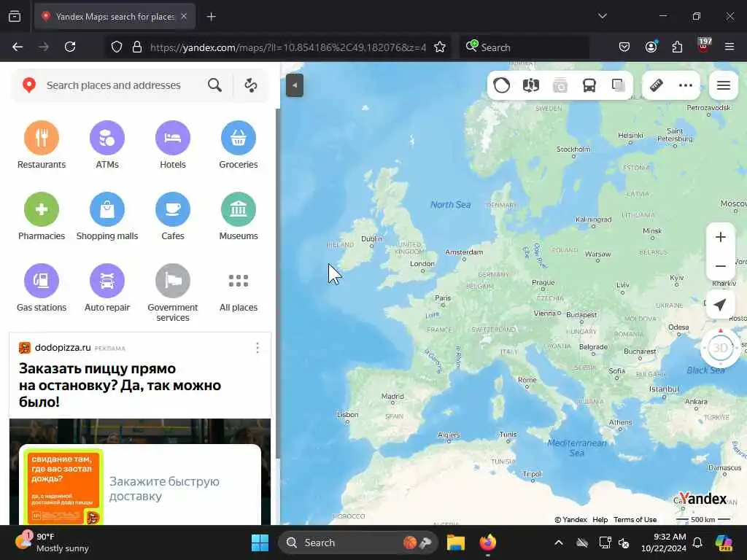Click the Madrid city label
747x560 pixels.
coord(392,396)
